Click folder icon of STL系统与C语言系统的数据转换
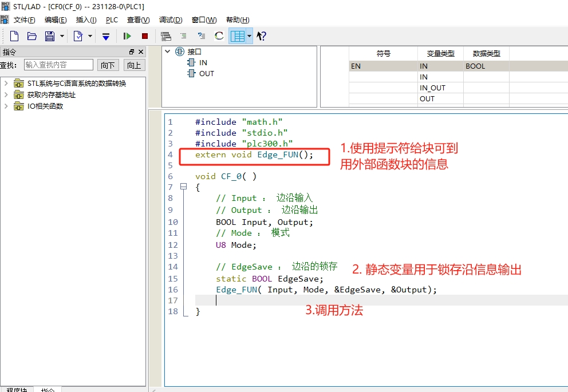Screen dimensions: 568x392 (x=18, y=83)
